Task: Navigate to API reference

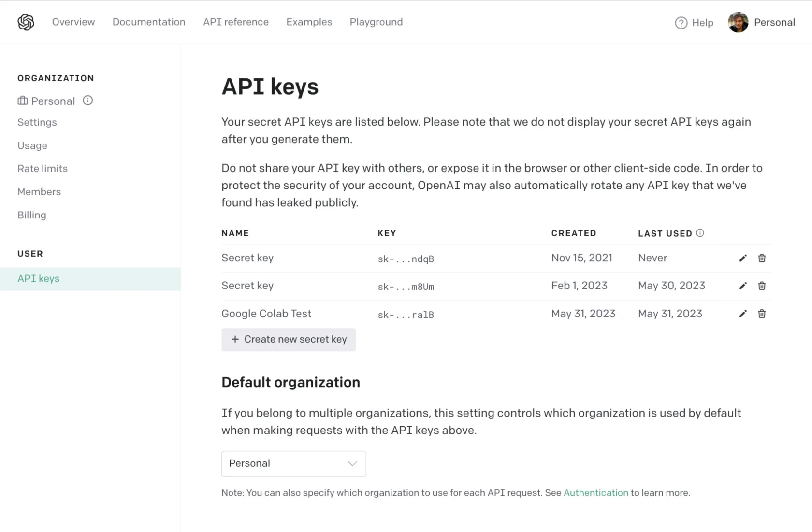Action: coord(236,22)
